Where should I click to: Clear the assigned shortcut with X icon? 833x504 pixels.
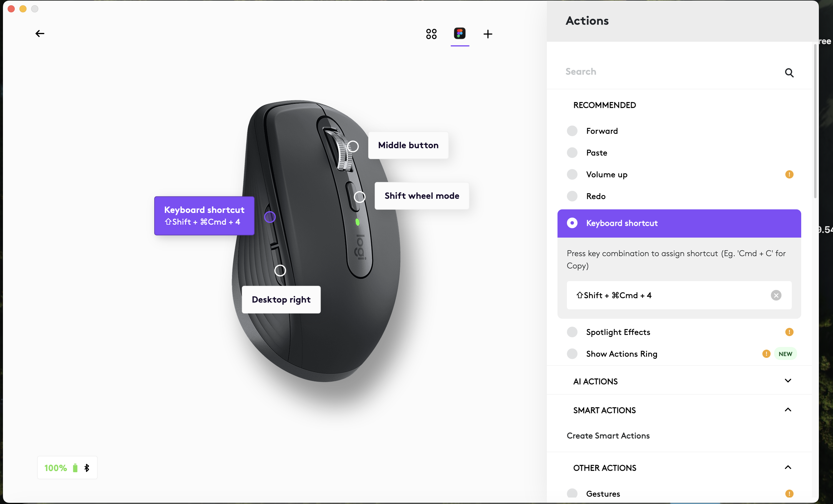(x=776, y=295)
